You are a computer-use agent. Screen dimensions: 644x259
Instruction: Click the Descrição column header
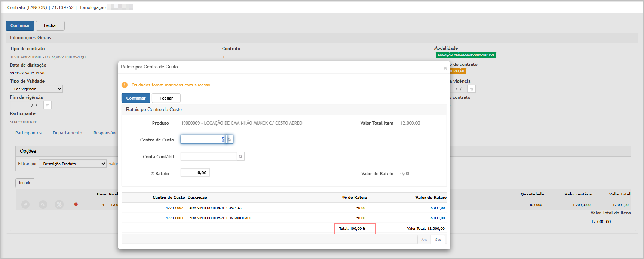click(x=197, y=197)
